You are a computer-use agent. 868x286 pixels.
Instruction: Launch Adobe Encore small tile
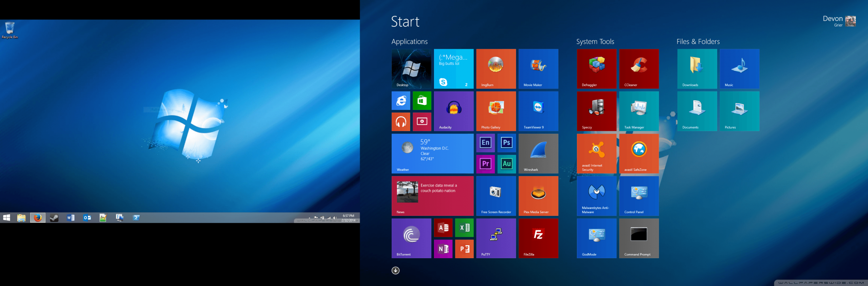click(x=485, y=143)
